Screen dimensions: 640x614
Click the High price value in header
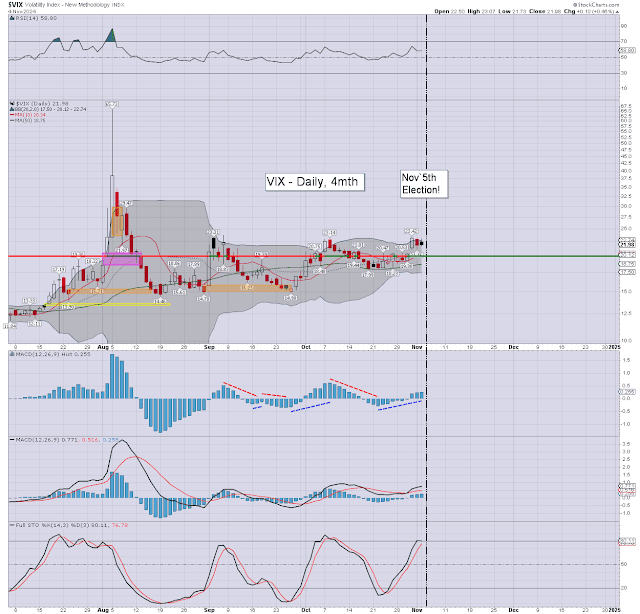point(489,11)
